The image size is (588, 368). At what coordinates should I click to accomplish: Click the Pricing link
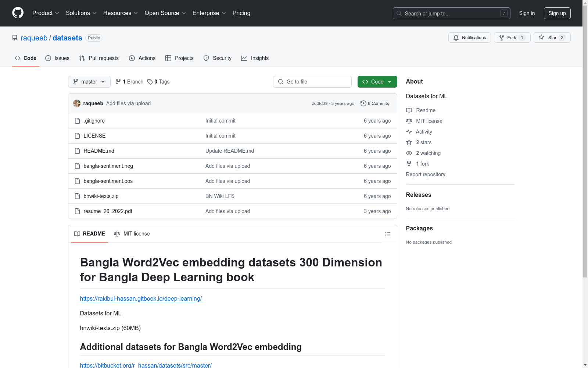click(241, 13)
